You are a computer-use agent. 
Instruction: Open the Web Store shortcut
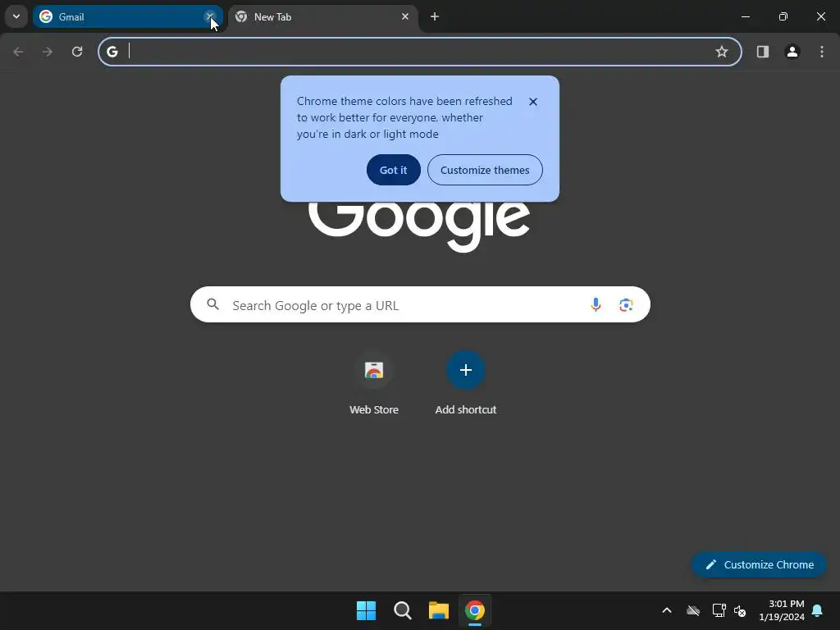374,384
